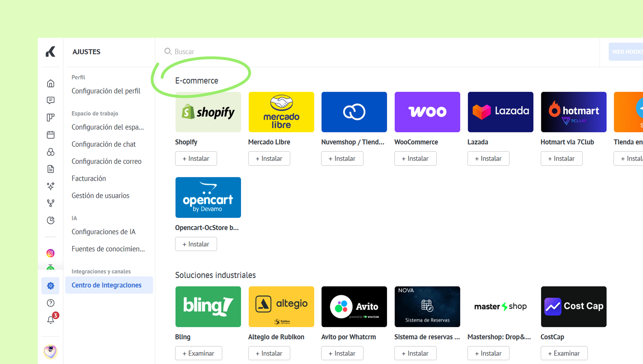Open the Lazada integration tile
The image size is (643, 364).
point(500,112)
